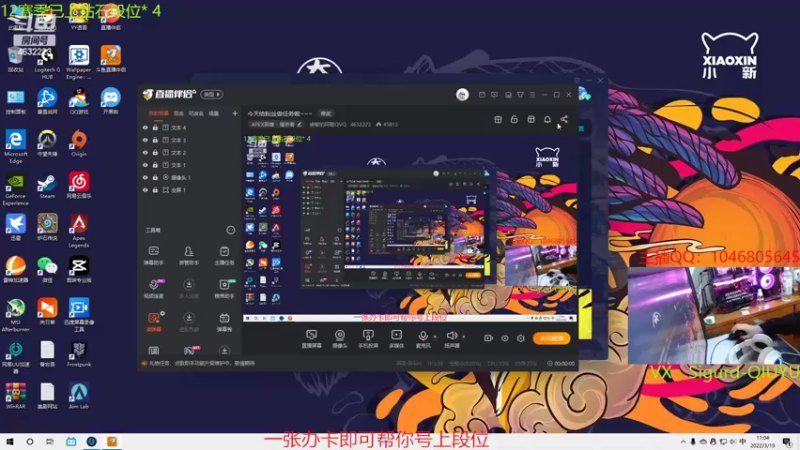Open Wallpaper Engine desktop shortcut
The height and width of the screenshot is (450, 800).
pyautogui.click(x=79, y=62)
